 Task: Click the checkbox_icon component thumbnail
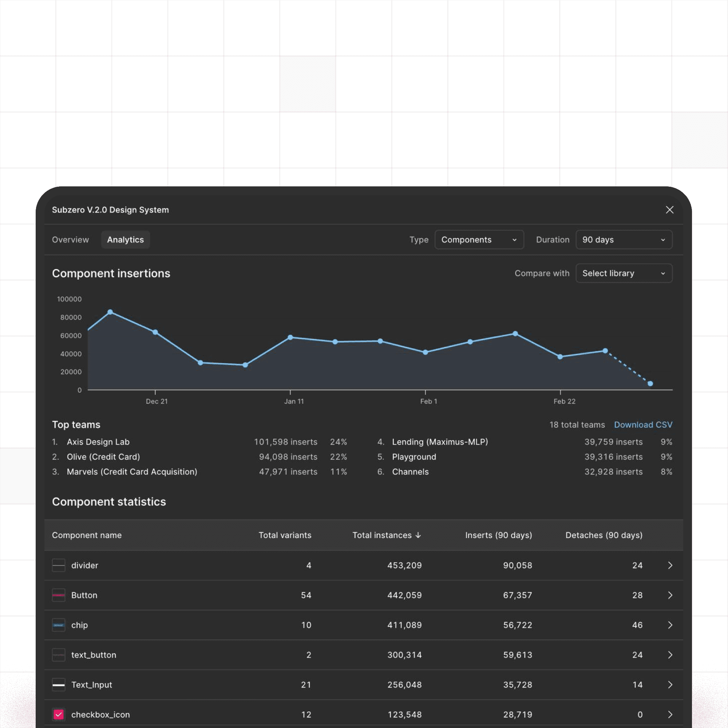[x=58, y=715]
